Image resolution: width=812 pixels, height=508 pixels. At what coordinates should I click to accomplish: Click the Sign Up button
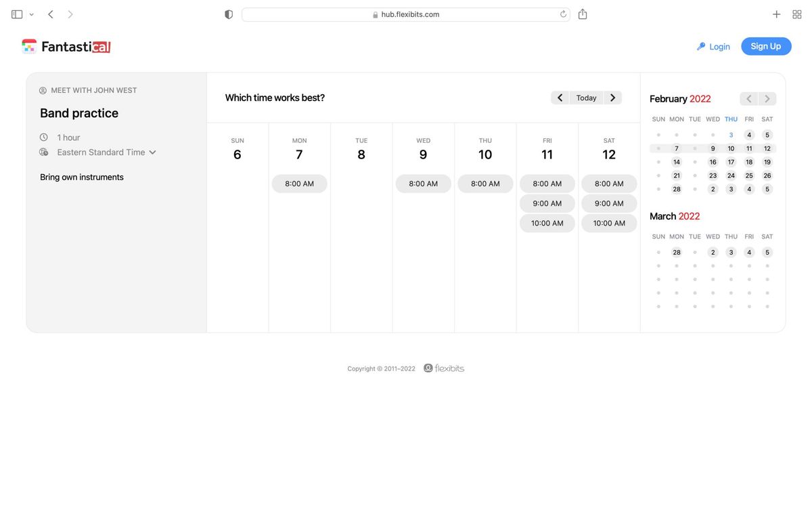click(x=766, y=46)
